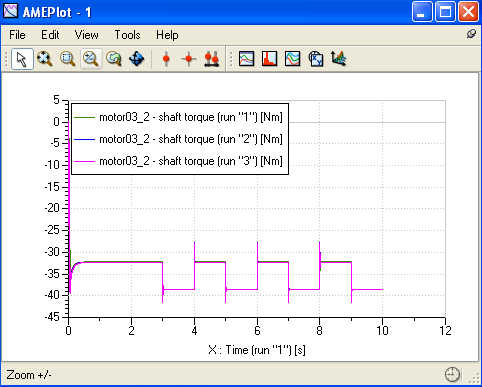The image size is (482, 387).
Task: Click the zoom-to-fit magnifier icon
Action: pyautogui.click(x=45, y=59)
